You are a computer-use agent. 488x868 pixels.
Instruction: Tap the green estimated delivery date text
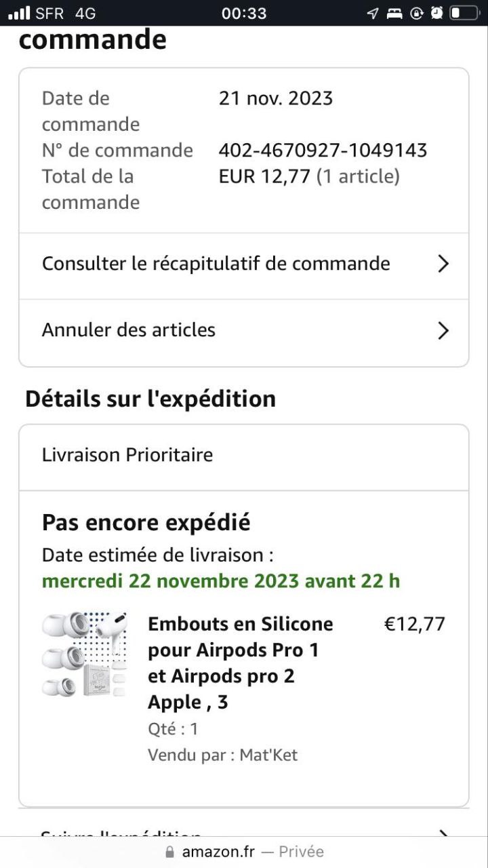click(x=221, y=581)
